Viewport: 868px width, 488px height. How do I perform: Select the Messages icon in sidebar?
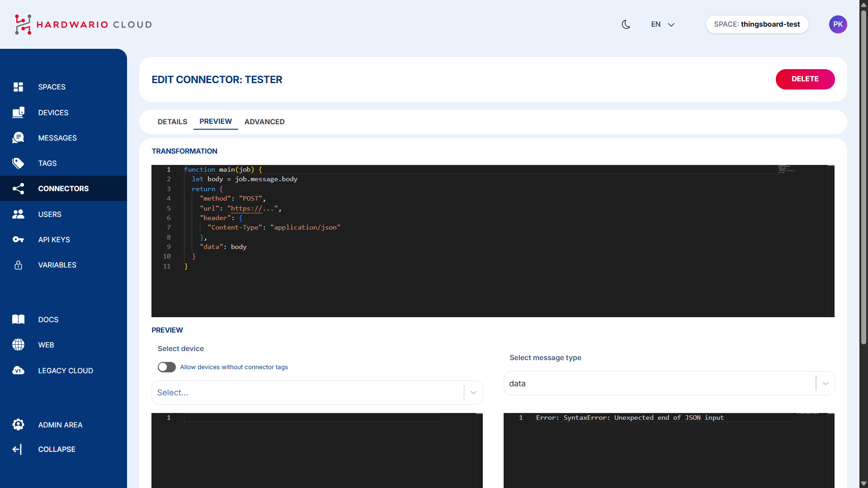(x=18, y=138)
